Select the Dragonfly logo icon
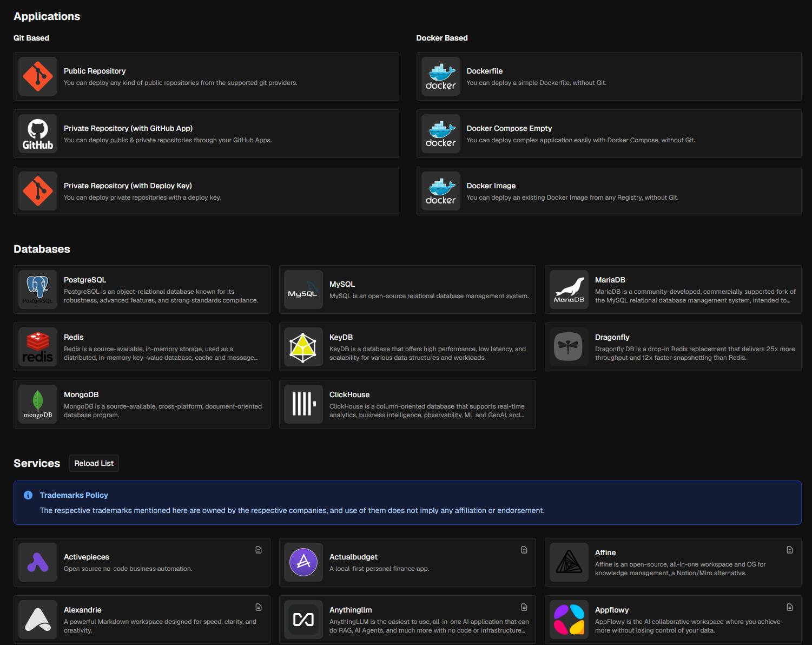 coord(569,347)
